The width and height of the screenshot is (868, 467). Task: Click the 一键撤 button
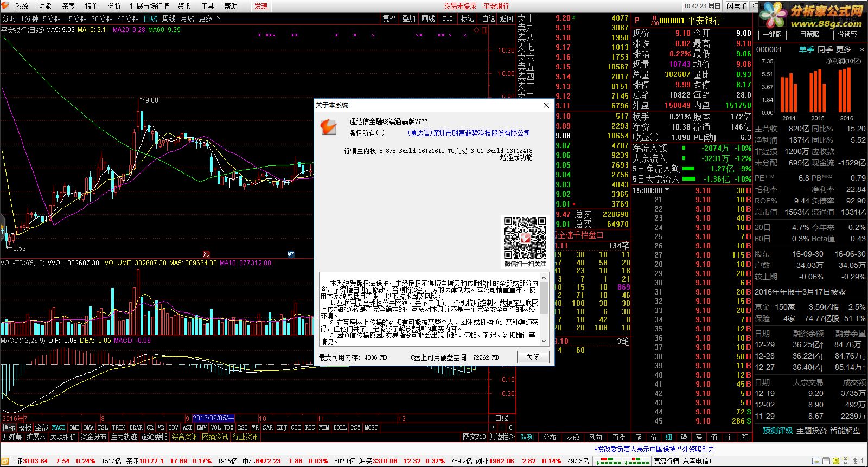point(773,34)
